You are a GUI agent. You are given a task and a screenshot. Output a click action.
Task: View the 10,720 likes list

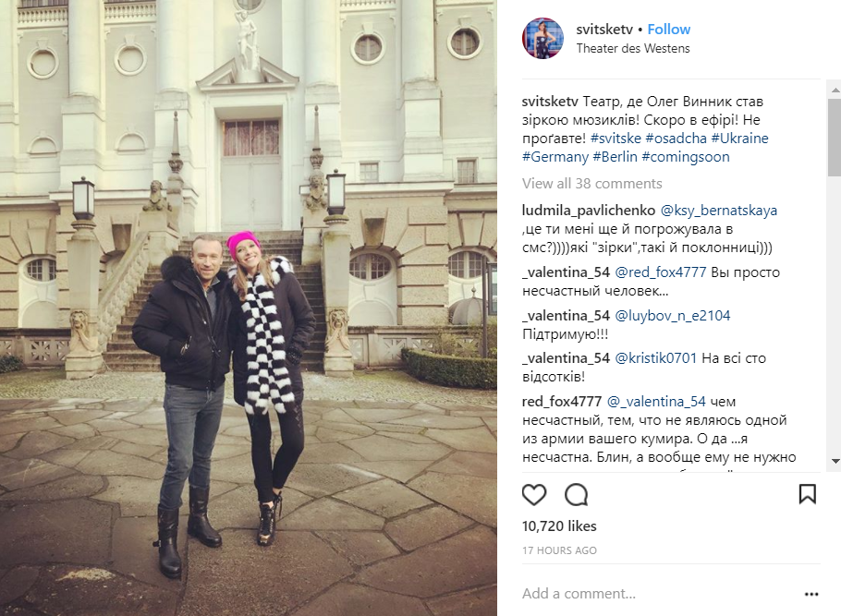pos(559,525)
